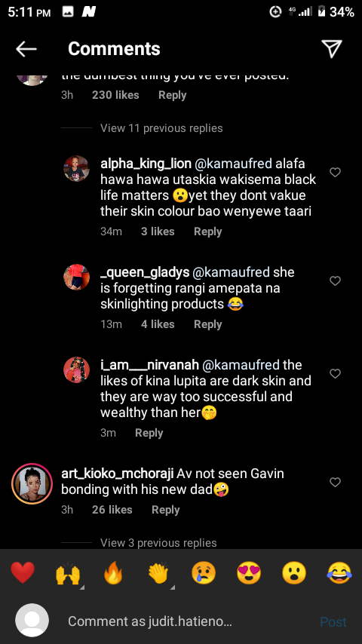Expand View 11 previous replies
The image size is (362, 644).
click(161, 128)
